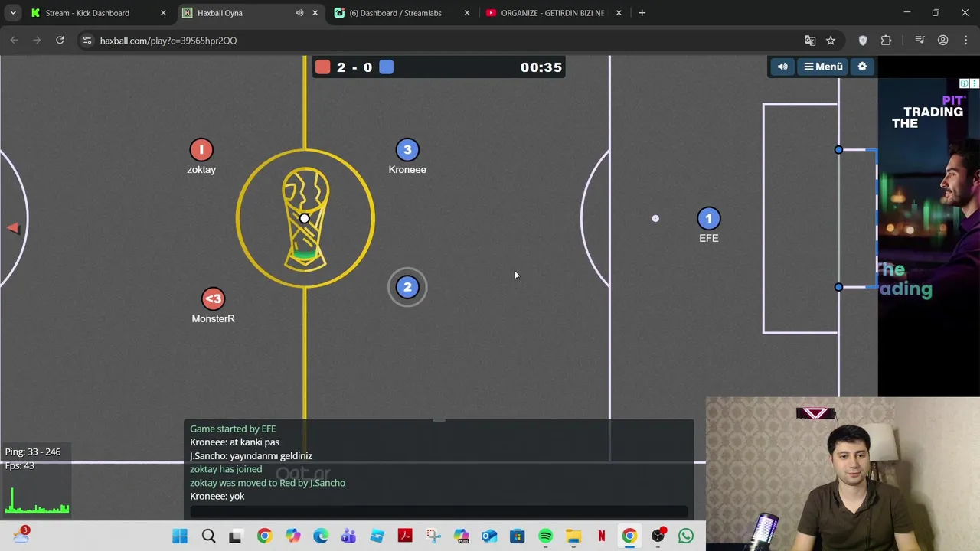Click the haxball.com address bar URL
Screen dimensions: 980x551
(x=168, y=41)
